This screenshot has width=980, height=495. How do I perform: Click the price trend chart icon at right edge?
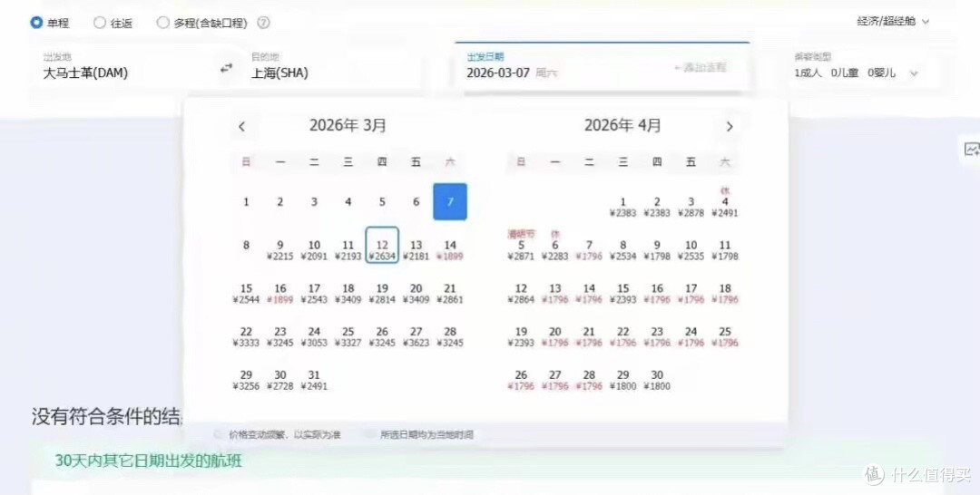click(x=972, y=150)
